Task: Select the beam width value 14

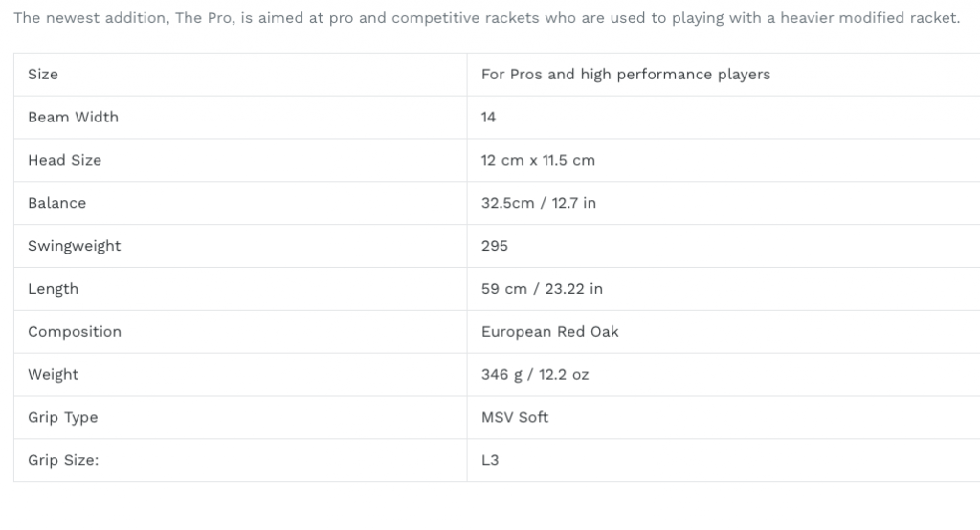Action: click(488, 117)
